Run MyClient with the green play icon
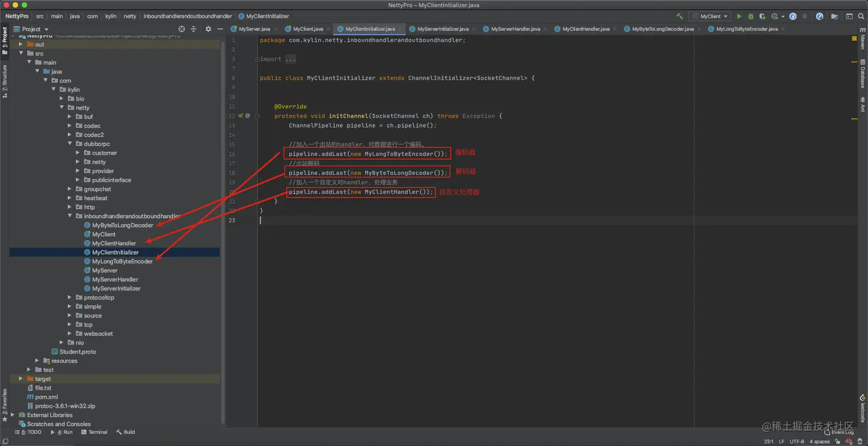Image resolution: width=868 pixels, height=446 pixels. point(739,17)
